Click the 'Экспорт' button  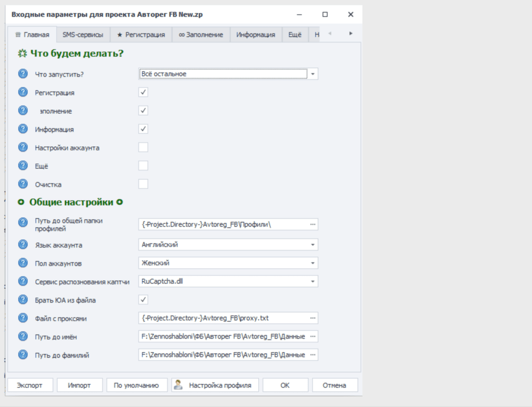(30, 385)
